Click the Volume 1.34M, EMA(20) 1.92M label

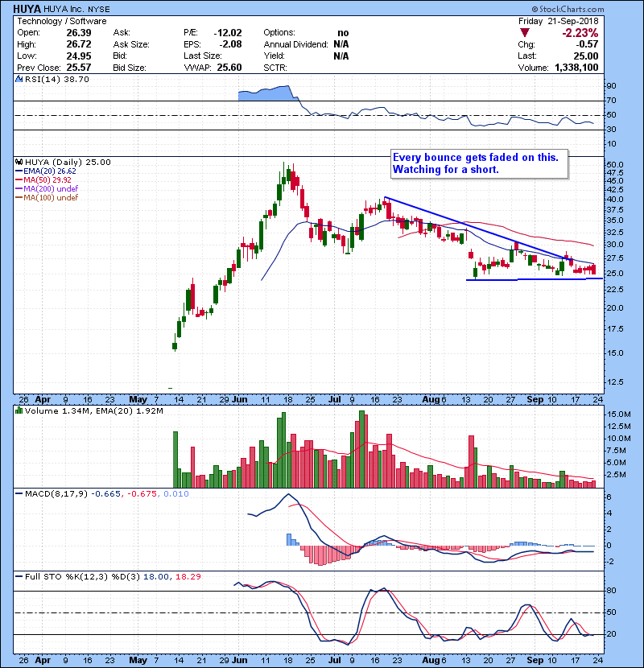coord(93,411)
